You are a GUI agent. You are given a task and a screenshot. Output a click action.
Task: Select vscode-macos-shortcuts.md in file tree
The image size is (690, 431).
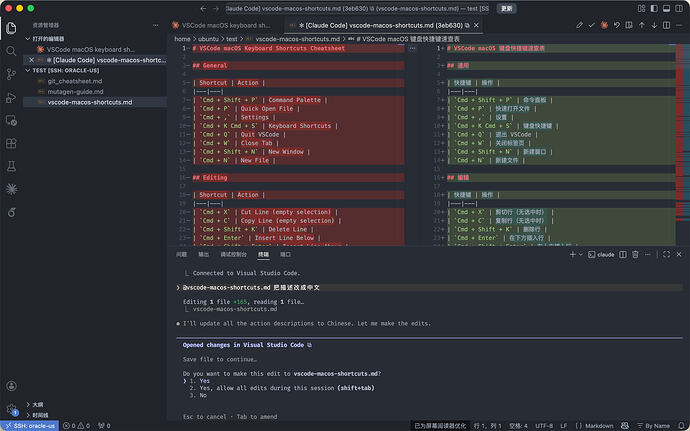pyautogui.click(x=90, y=102)
